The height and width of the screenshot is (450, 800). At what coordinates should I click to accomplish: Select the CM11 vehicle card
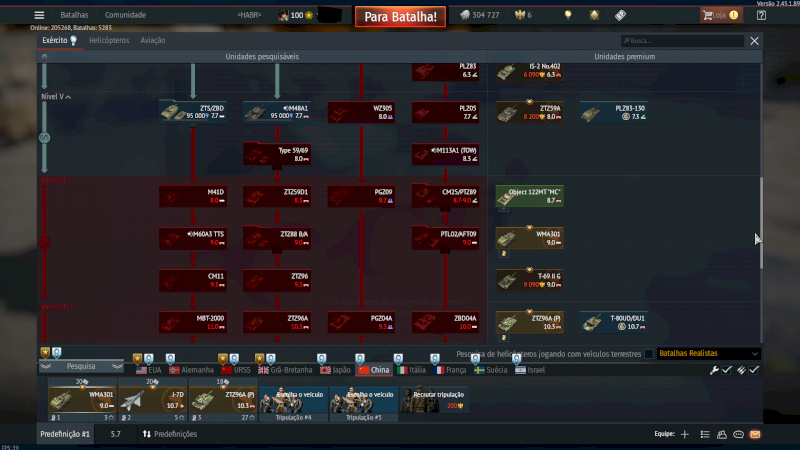(x=193, y=280)
